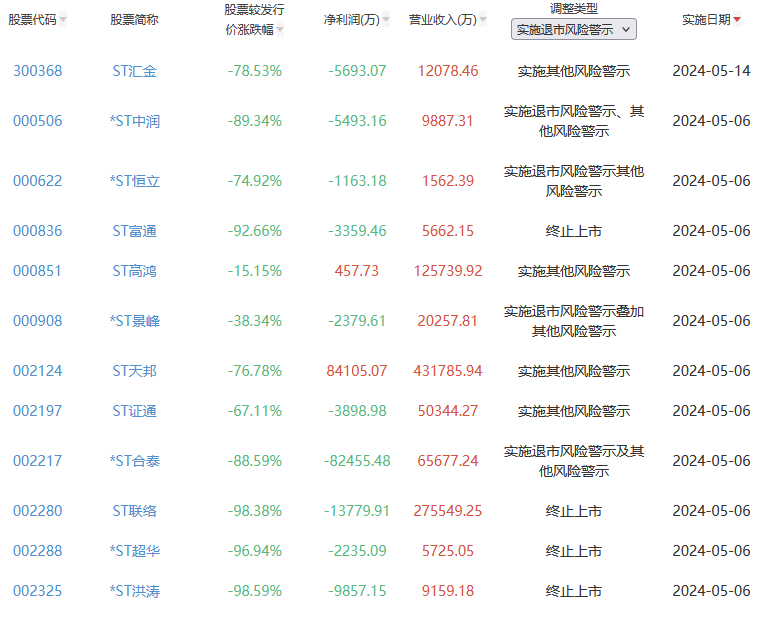Image resolution: width=783 pixels, height=621 pixels.
Task: Click red sort arrow beside 实施日期
Action: click(x=737, y=20)
